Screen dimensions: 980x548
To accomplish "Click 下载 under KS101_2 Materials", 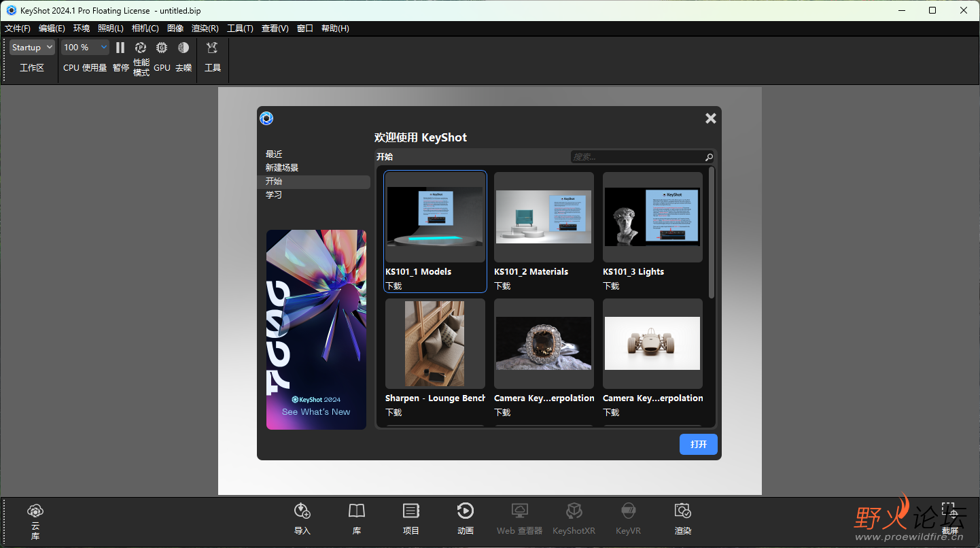I will point(502,286).
